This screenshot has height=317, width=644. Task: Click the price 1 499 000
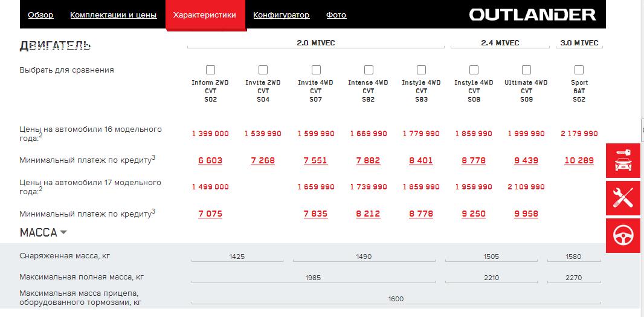tap(210, 187)
